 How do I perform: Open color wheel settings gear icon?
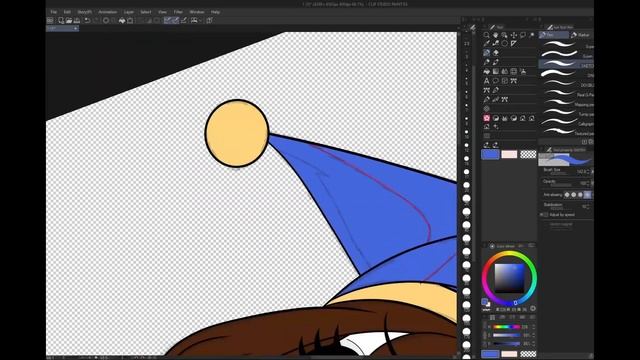[x=533, y=309]
